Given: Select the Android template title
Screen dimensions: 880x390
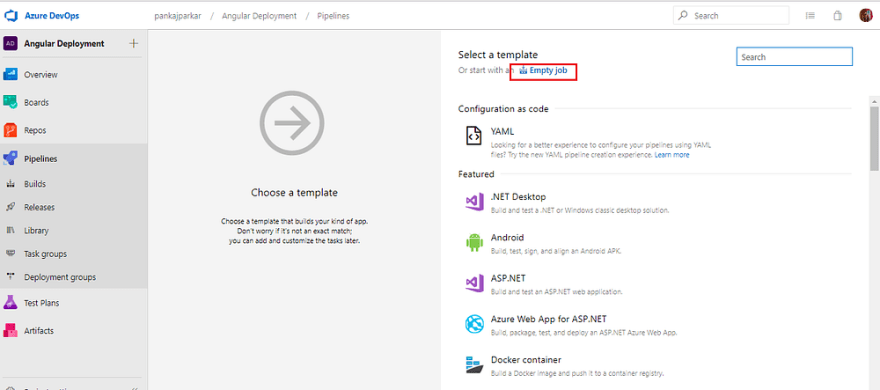Looking at the screenshot, I should pos(507,237).
